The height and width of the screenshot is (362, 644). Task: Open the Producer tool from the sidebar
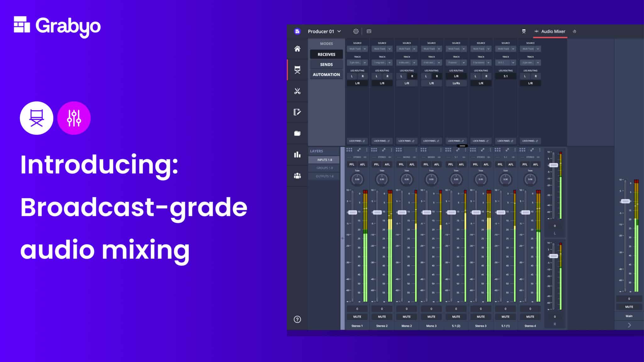click(297, 70)
